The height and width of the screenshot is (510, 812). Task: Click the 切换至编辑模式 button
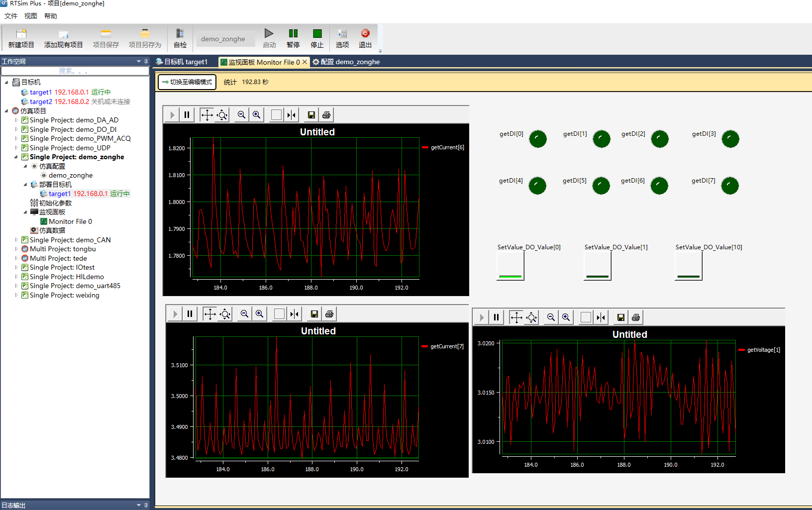point(187,82)
